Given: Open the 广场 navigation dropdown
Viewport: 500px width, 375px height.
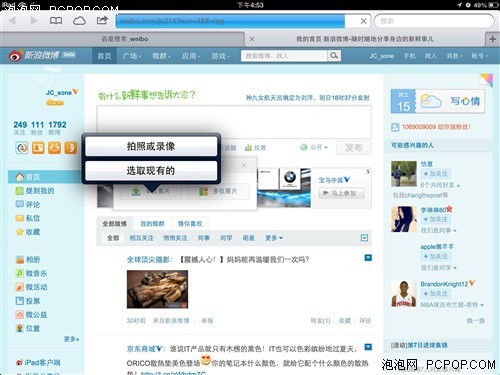Looking at the screenshot, I should [x=132, y=56].
